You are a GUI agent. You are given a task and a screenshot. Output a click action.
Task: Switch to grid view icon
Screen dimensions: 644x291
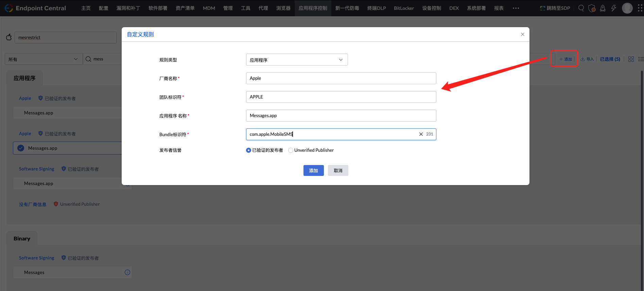click(631, 59)
